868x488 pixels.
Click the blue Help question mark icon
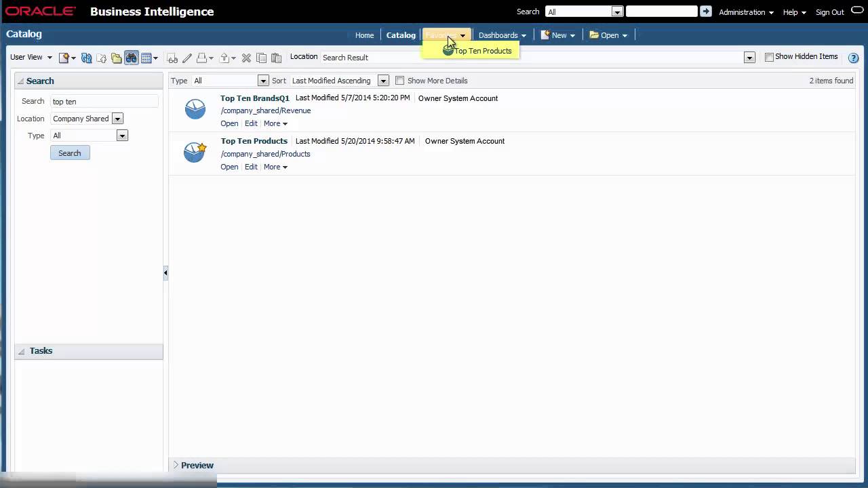854,58
